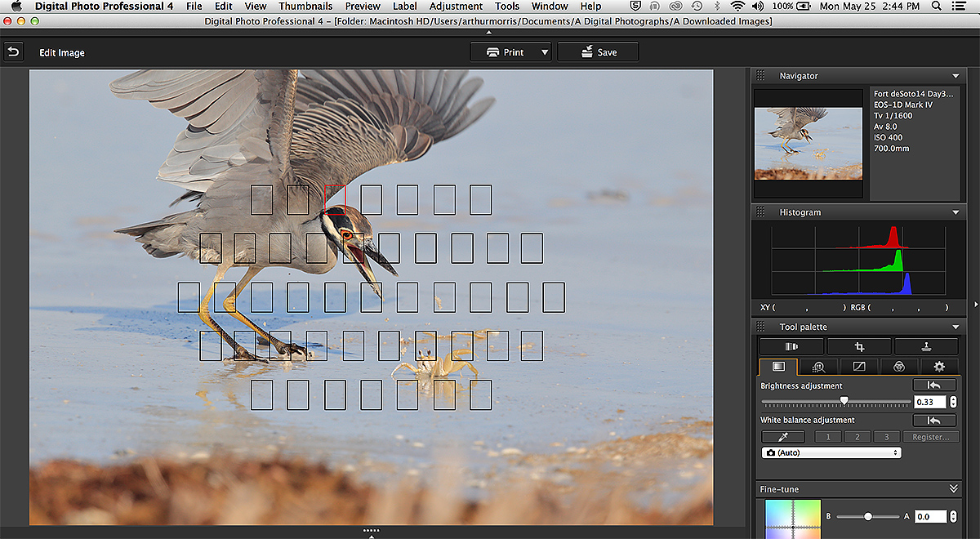Collapse the Tool palette panel
The image size is (980, 539).
[955, 327]
